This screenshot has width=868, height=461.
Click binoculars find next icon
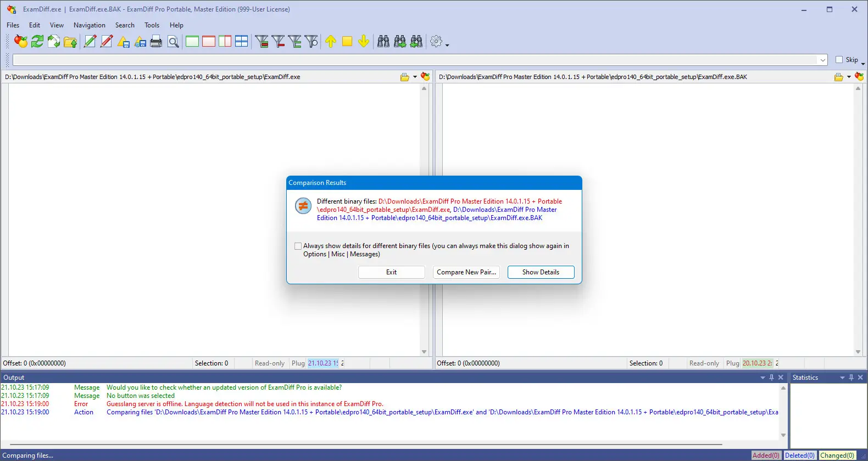coord(400,41)
